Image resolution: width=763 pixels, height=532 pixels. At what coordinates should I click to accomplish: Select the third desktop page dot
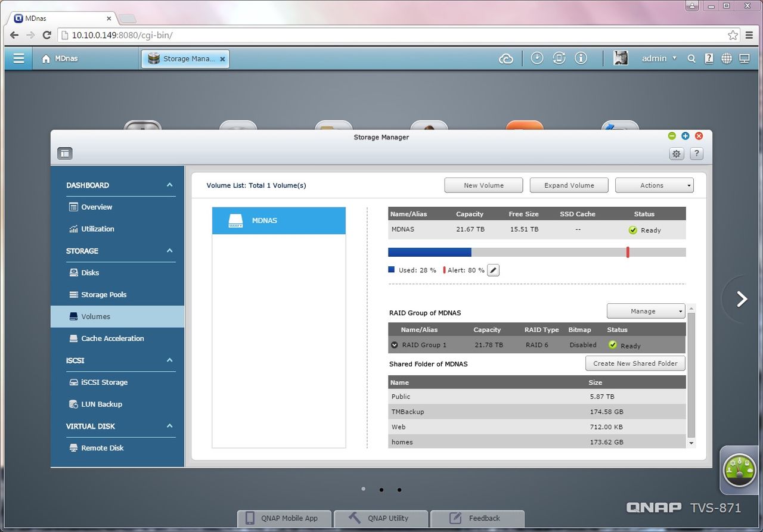coord(399,490)
